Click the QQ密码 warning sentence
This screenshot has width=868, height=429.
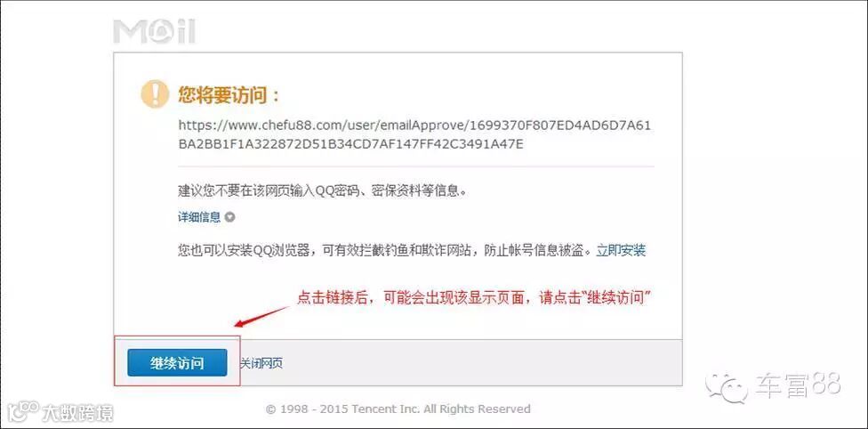[x=322, y=191]
